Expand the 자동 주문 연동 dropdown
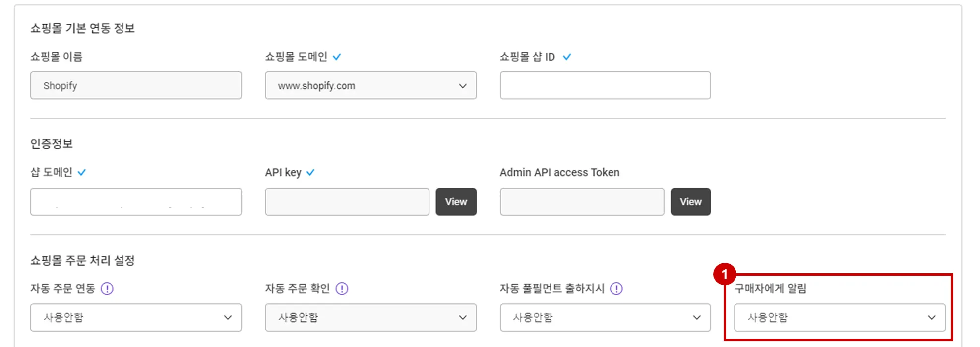 [136, 317]
